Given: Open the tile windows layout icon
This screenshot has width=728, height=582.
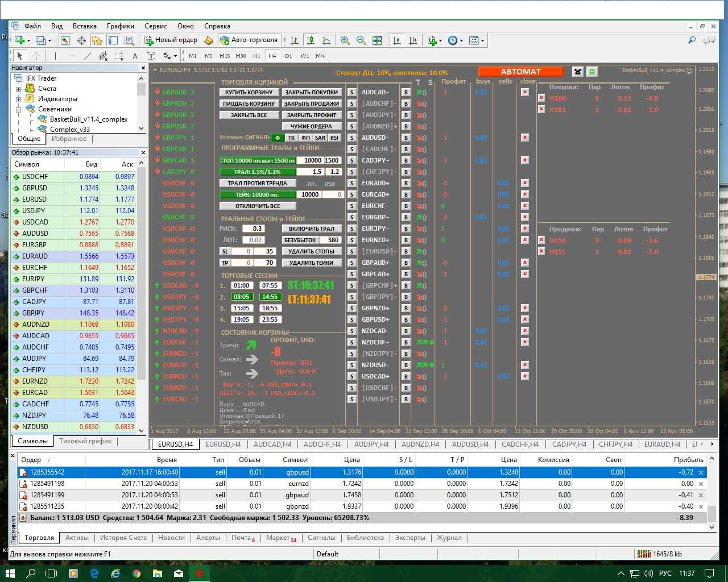Looking at the screenshot, I should tap(377, 40).
